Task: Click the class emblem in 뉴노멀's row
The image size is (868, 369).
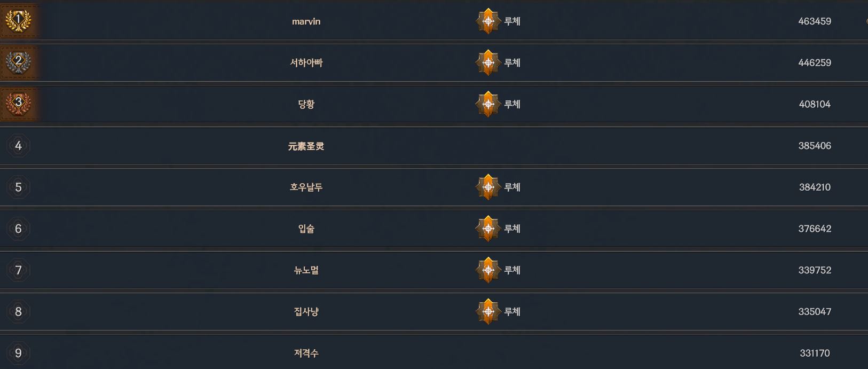Action: click(x=487, y=270)
